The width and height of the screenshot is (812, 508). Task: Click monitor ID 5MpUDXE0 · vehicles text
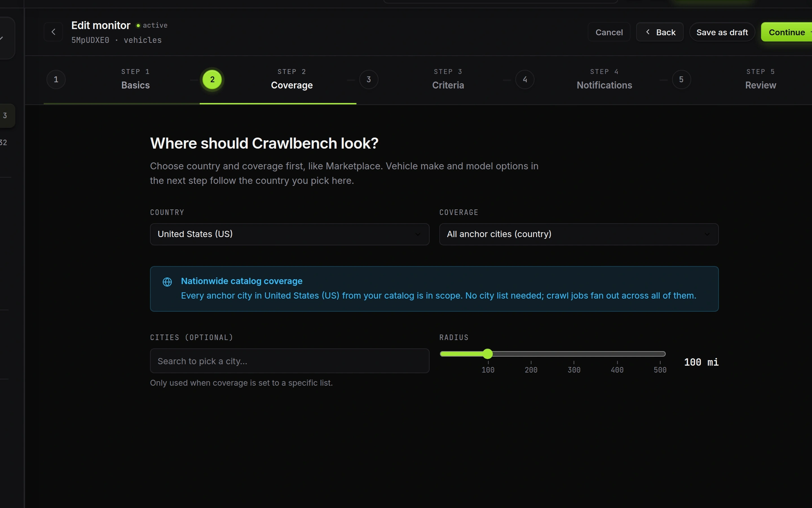click(116, 40)
